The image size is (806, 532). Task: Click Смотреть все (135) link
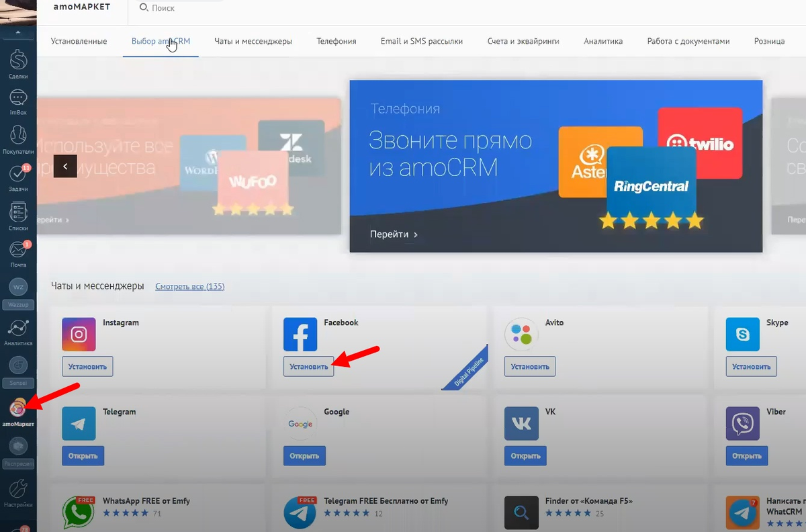[x=189, y=286]
